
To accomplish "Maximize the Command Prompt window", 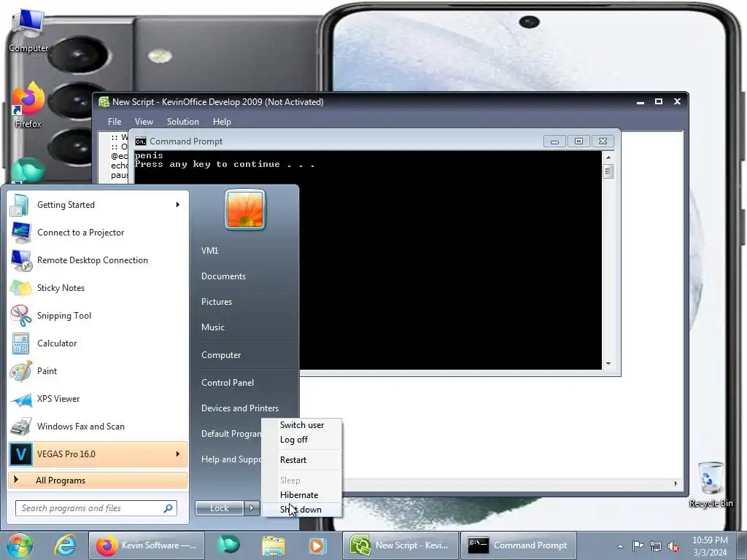I will 578,141.
